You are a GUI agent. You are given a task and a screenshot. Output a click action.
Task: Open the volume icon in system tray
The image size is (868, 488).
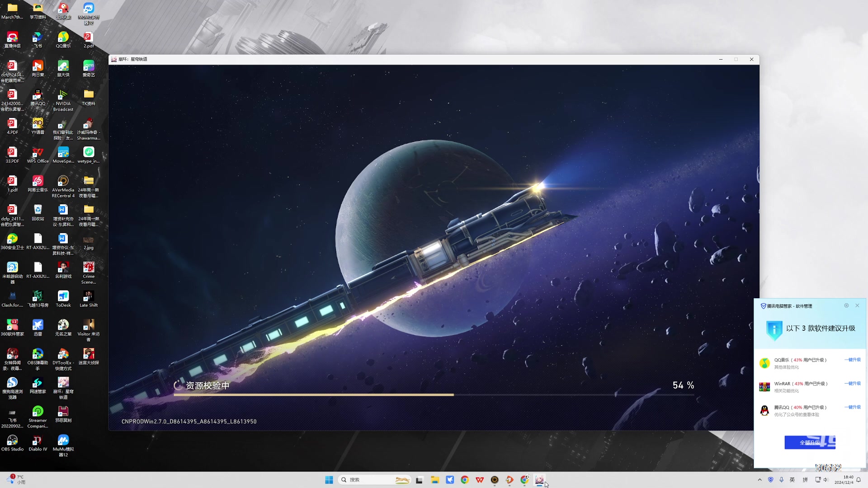(x=826, y=480)
